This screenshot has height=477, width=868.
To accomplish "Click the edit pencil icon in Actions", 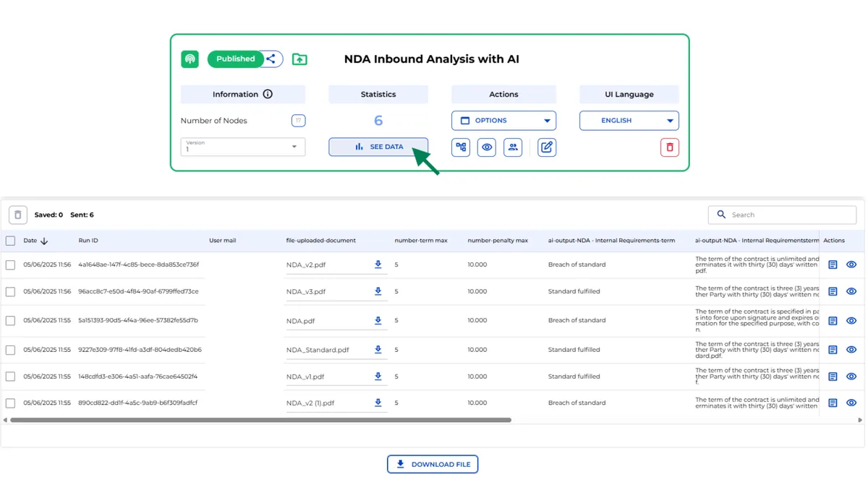I will pos(547,147).
